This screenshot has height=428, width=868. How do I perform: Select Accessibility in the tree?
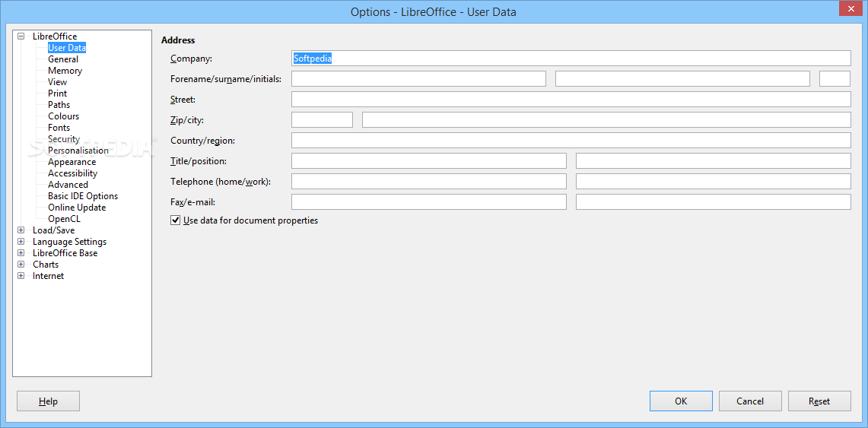[x=72, y=173]
